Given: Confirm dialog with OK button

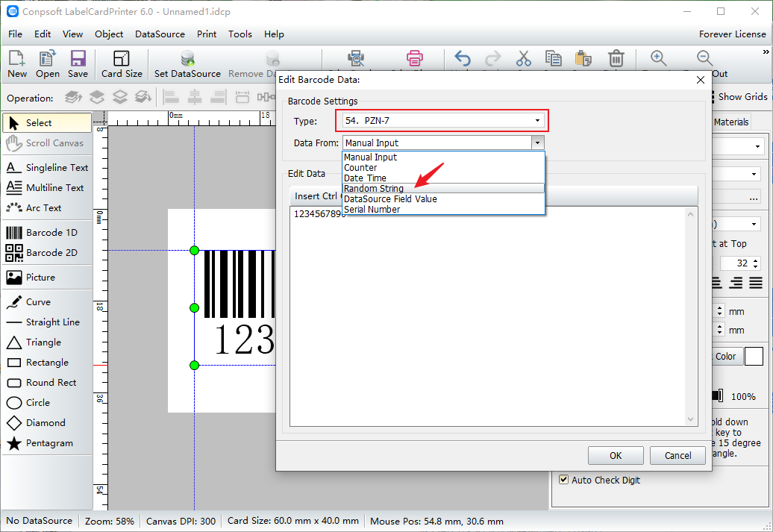Looking at the screenshot, I should tap(616, 456).
